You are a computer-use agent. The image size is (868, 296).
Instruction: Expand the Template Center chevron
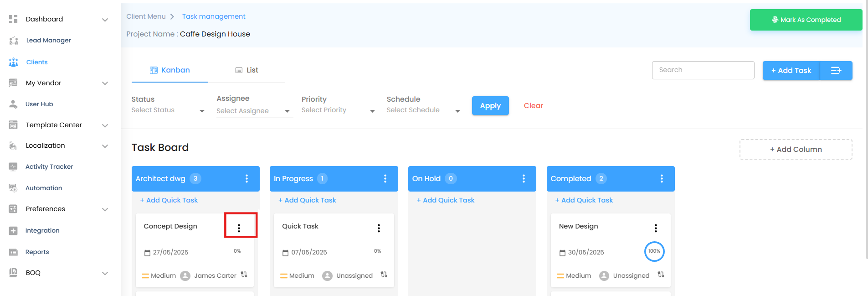click(x=105, y=126)
